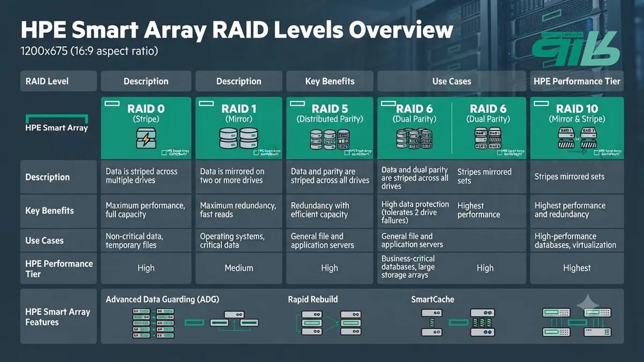Click the RAID 1 (Mirror) title
644x362 pixels.
pos(239,113)
